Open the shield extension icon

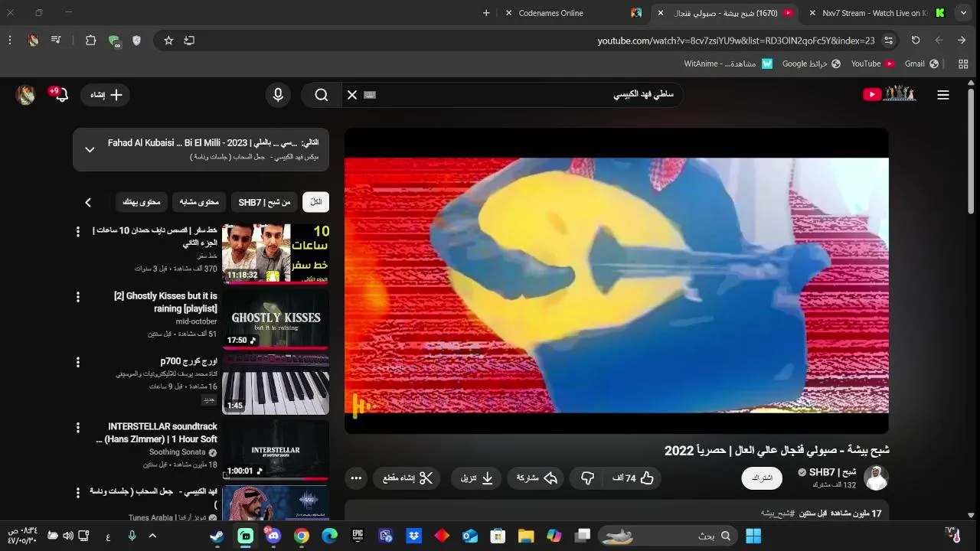(136, 41)
